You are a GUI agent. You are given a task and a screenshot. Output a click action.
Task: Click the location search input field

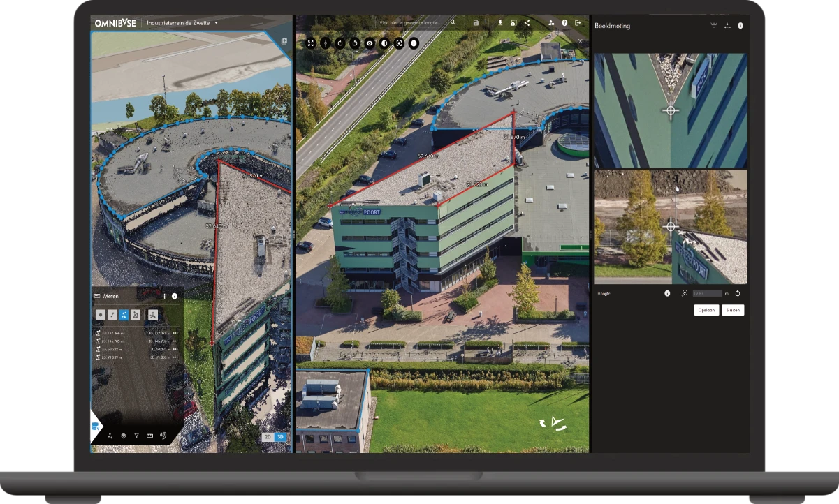point(412,23)
